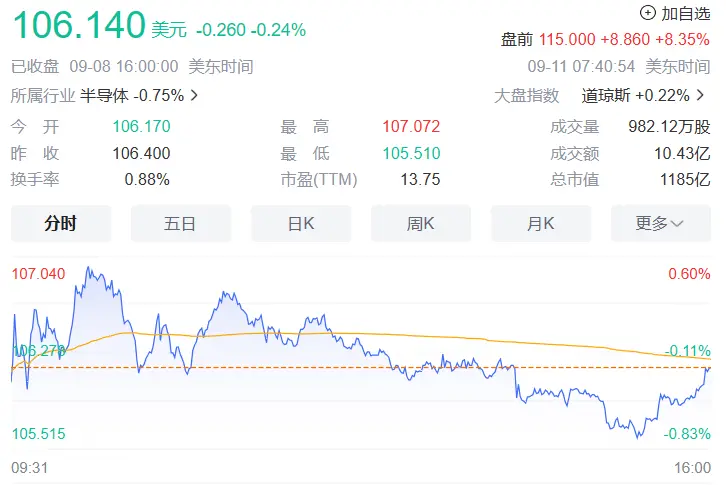Click the plus circle icon beside 加自选

click(647, 13)
